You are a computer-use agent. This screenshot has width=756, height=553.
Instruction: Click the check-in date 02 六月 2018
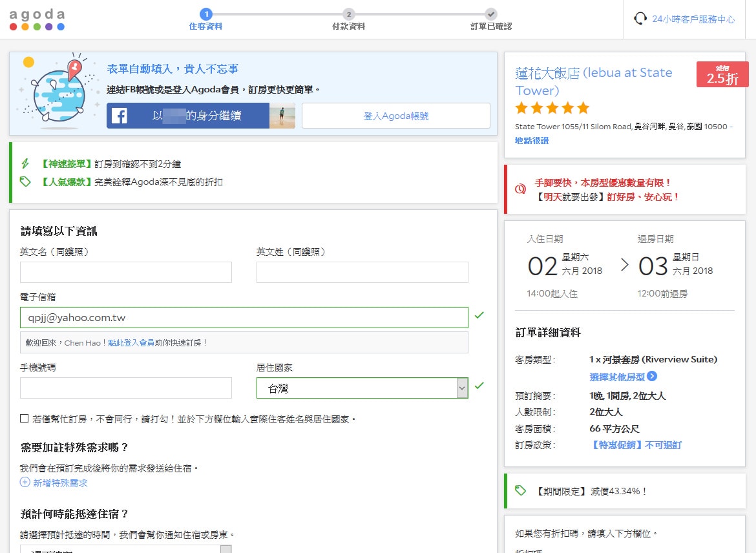pos(565,265)
